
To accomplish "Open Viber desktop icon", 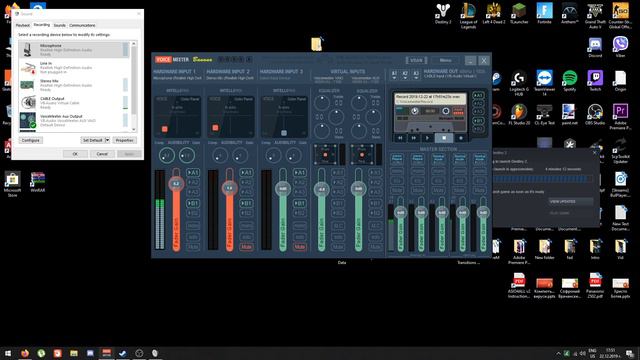I will click(x=620, y=47).
